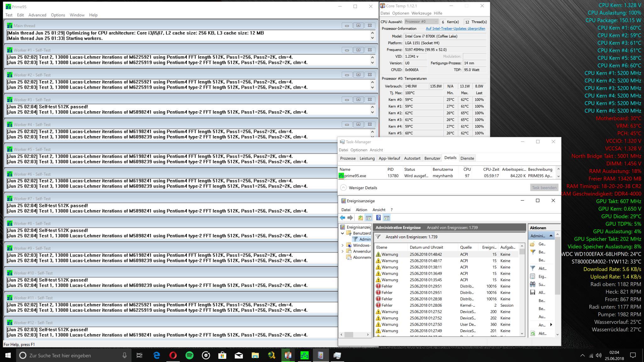Viewport: 644px width, 362px height.
Task: Click the binoculars 'Su...' search action
Action: 533,284
